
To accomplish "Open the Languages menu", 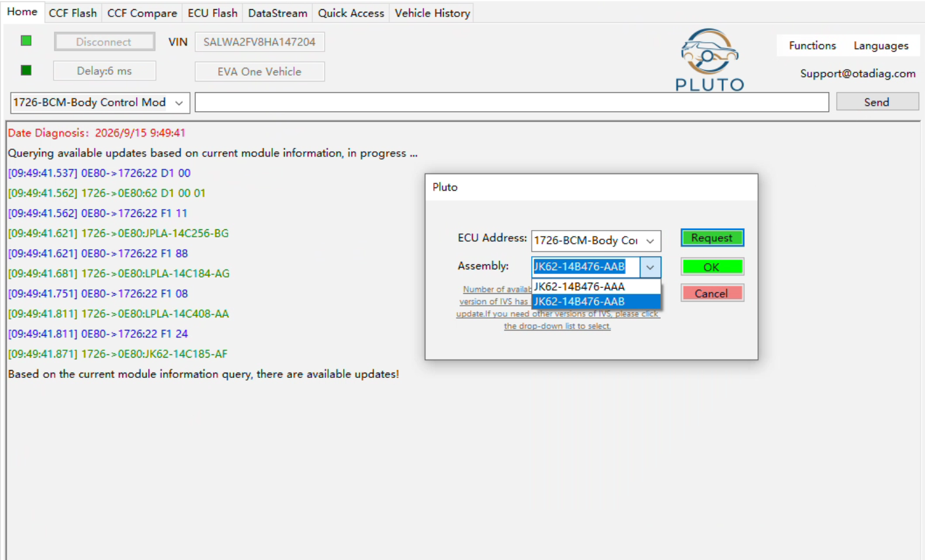I will click(x=881, y=45).
